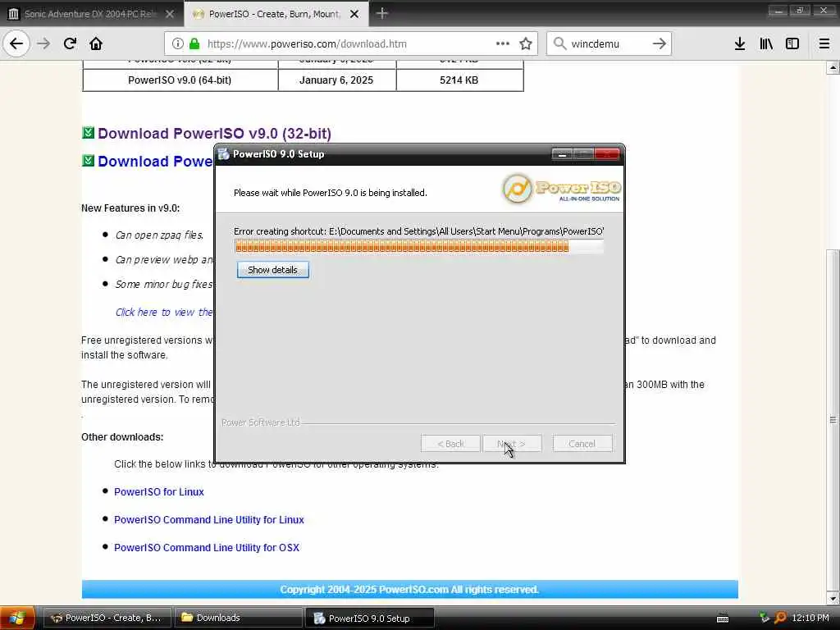Click the vertical scrollbar thumb
Image resolution: width=840 pixels, height=630 pixels.
(833, 419)
